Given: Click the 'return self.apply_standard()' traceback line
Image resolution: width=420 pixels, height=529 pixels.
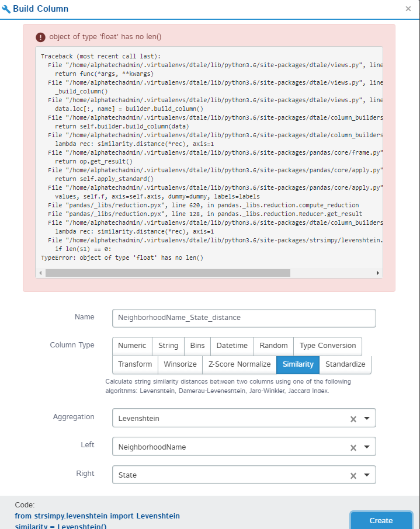Looking at the screenshot, I should coord(105,179).
